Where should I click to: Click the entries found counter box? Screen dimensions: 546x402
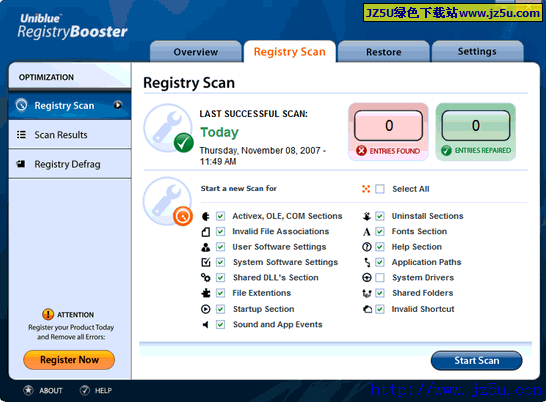389,125
